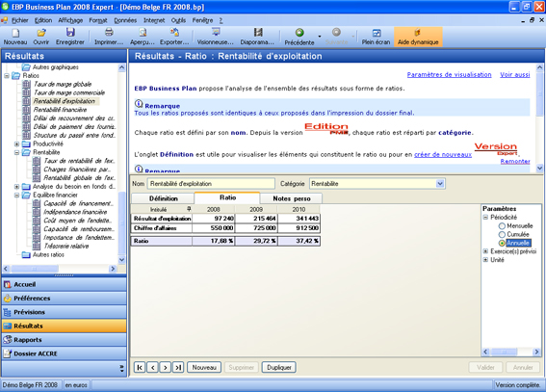Open the Affichage menu
Screen dimensions: 546x392
(x=70, y=20)
